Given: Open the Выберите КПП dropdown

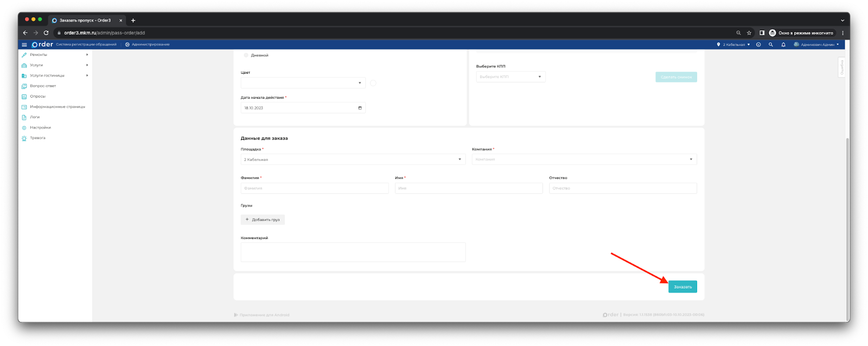Looking at the screenshot, I should (x=510, y=77).
